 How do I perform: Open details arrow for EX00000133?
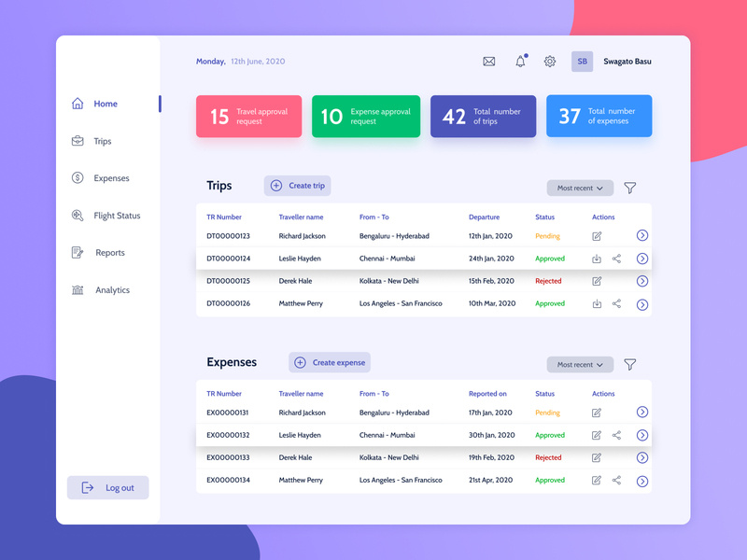(x=642, y=457)
